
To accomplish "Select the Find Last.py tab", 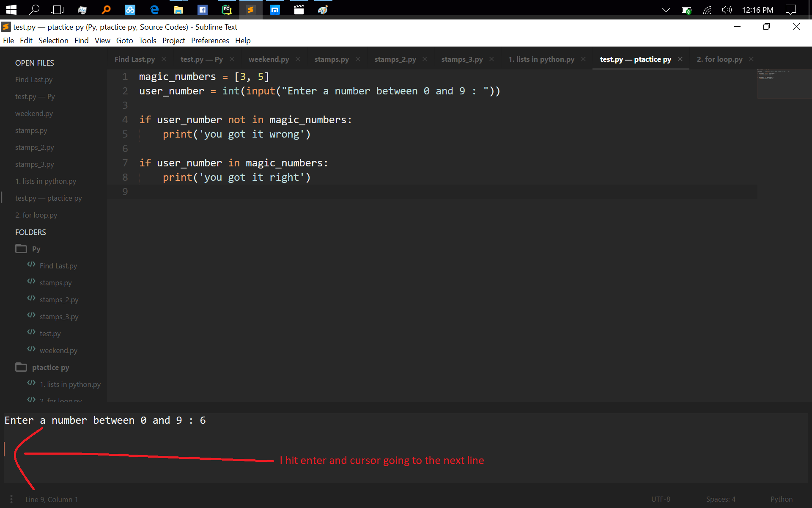I will point(134,58).
